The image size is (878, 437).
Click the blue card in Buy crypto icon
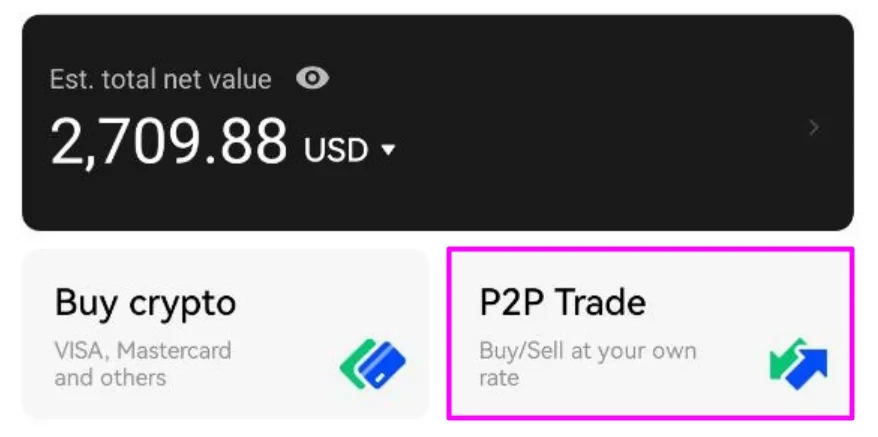click(383, 365)
